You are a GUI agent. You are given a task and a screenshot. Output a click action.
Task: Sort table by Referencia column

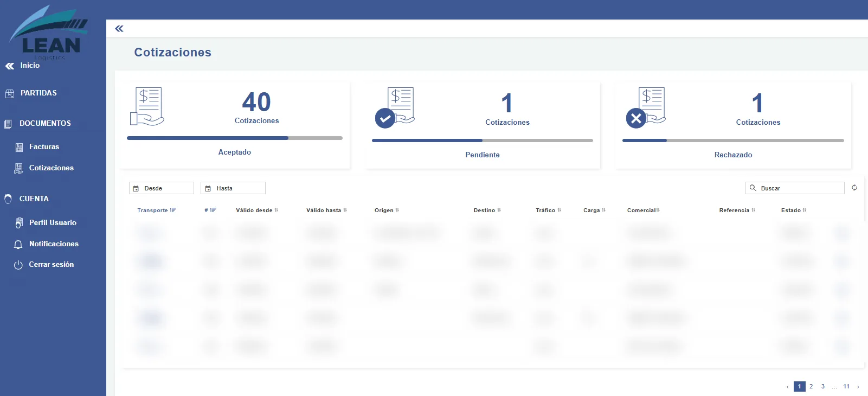point(737,210)
